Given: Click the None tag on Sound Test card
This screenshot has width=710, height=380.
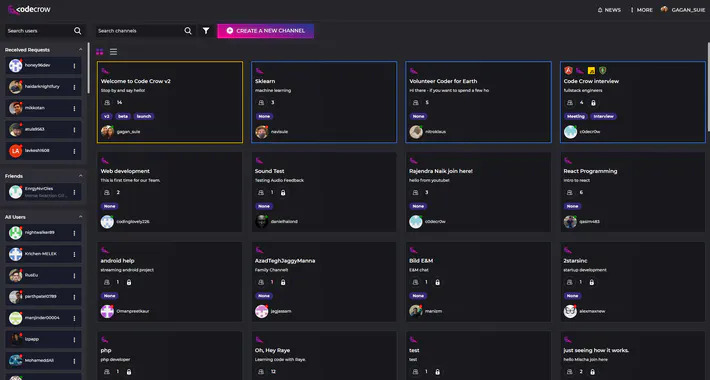Looking at the screenshot, I should tap(264, 206).
